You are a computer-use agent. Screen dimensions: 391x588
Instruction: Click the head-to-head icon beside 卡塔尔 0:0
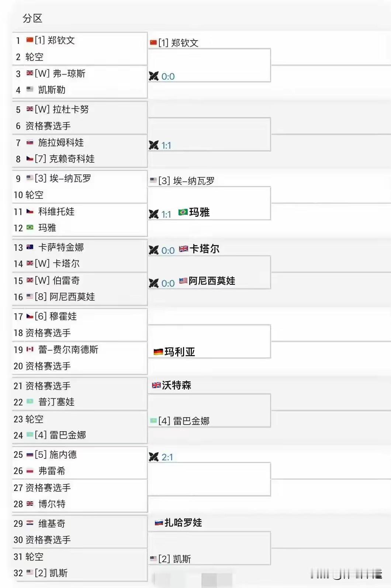point(153,250)
